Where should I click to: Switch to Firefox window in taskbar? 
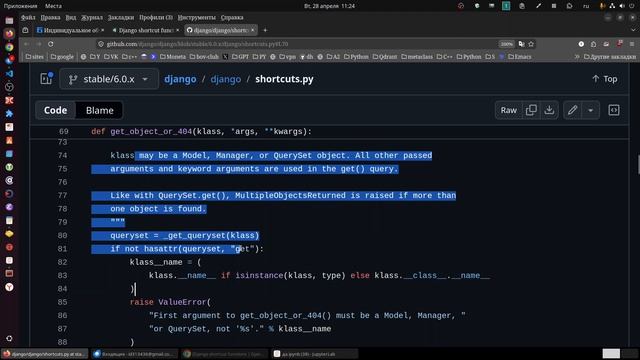(44, 354)
